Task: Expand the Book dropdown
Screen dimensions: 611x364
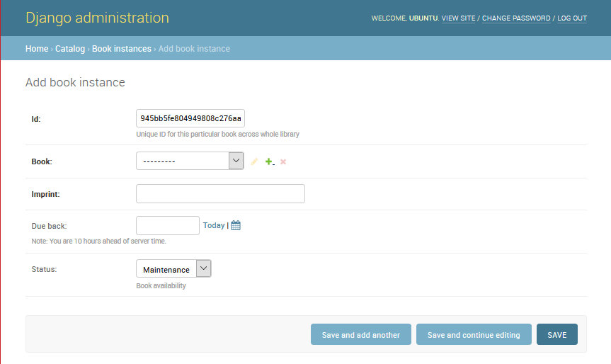Action: point(190,161)
